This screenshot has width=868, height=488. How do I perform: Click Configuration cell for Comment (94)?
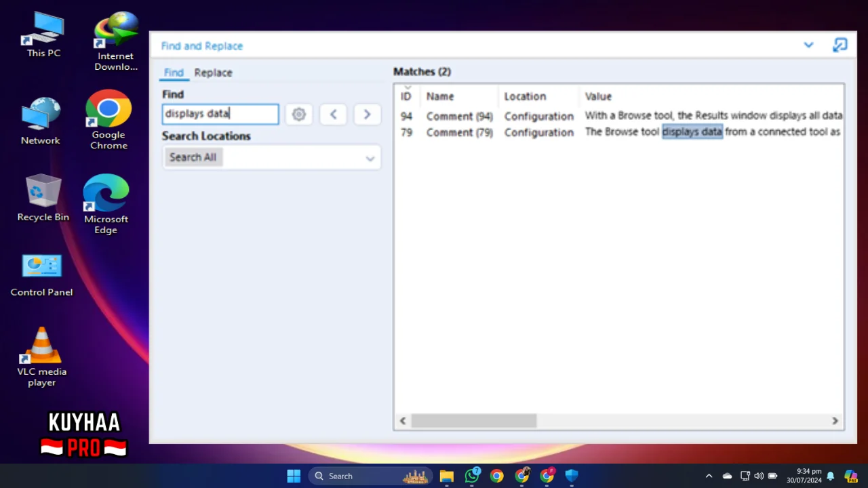click(x=538, y=116)
